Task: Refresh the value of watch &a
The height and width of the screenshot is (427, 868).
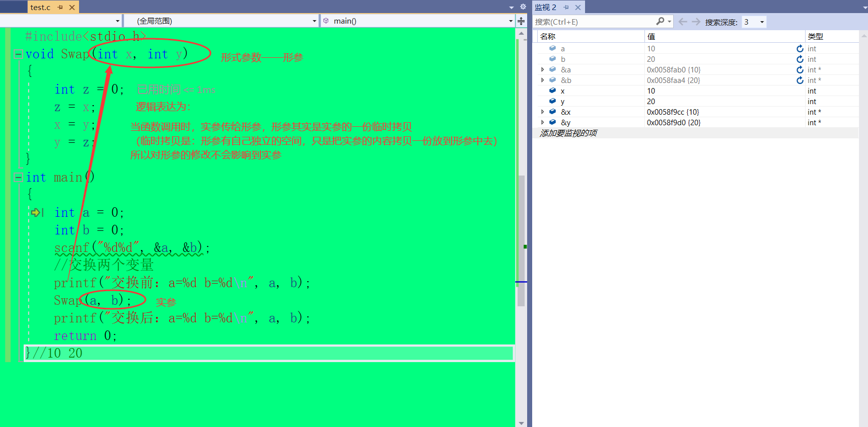Action: tap(800, 69)
